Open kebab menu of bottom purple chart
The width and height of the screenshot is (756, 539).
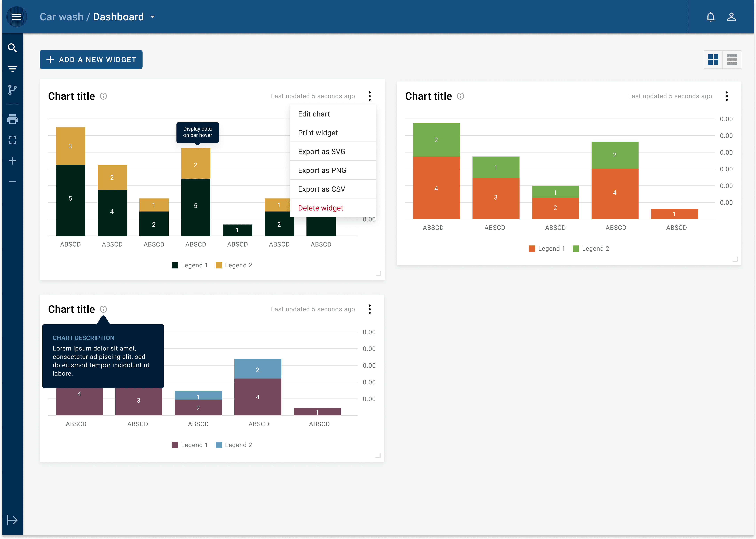[x=369, y=309]
